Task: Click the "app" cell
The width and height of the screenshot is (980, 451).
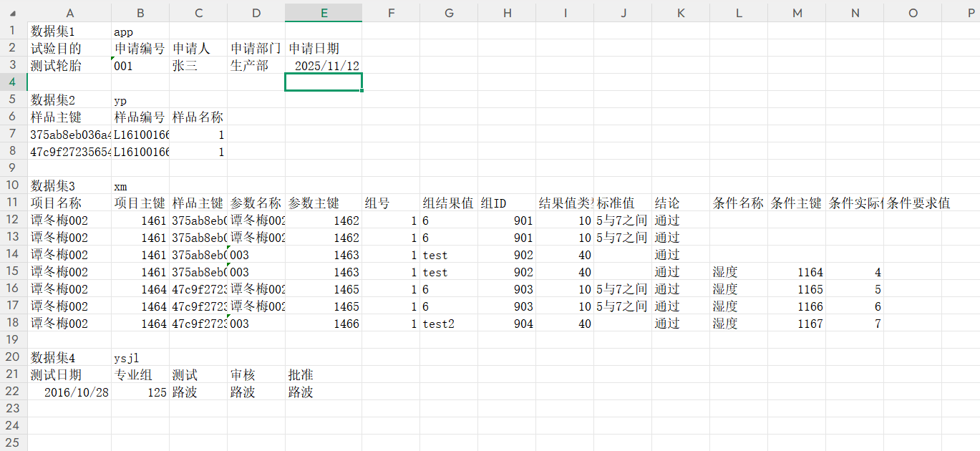Action: point(140,31)
